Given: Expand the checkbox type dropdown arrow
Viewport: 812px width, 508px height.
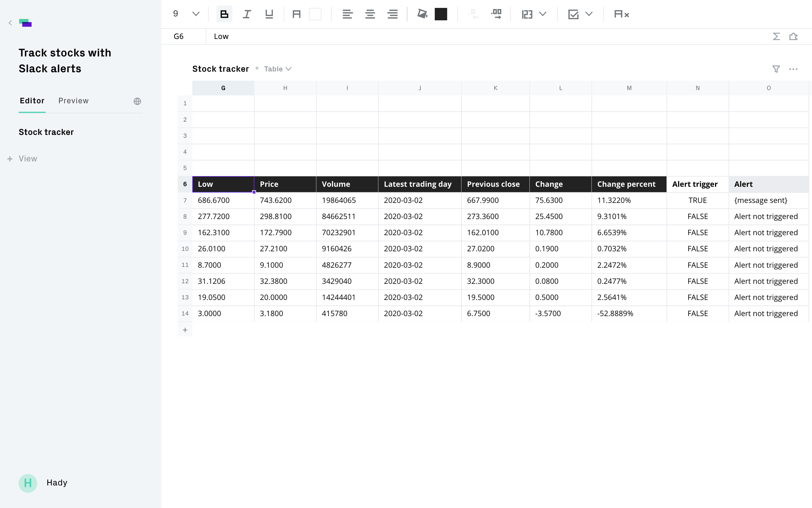Looking at the screenshot, I should coord(589,14).
